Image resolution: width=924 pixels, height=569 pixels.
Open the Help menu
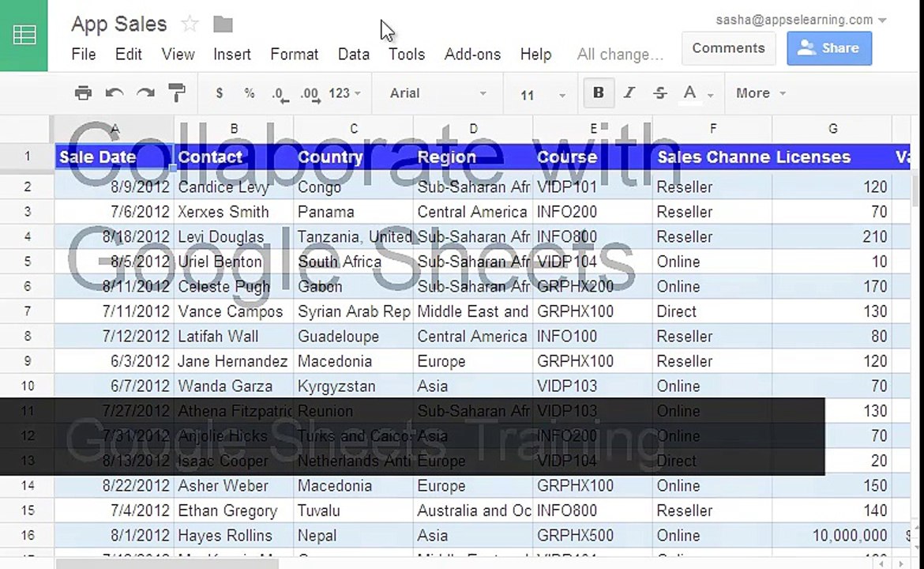[x=535, y=55]
